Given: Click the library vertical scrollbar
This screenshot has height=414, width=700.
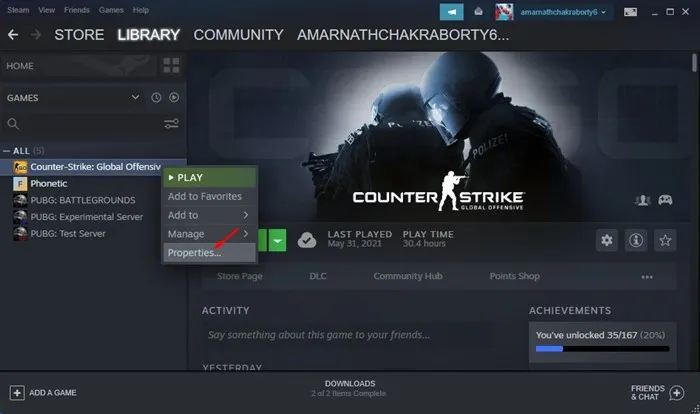Looking at the screenshot, I should tap(694, 63).
